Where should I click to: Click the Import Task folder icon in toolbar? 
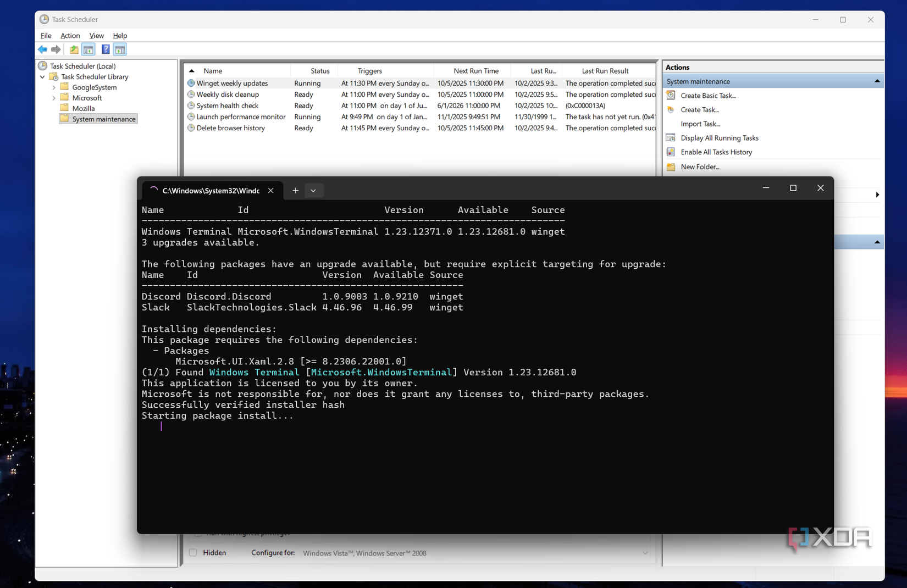(x=74, y=49)
